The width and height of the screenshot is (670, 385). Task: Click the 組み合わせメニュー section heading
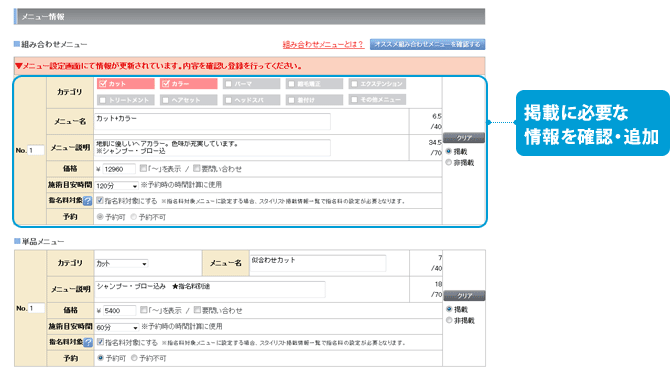[54, 44]
